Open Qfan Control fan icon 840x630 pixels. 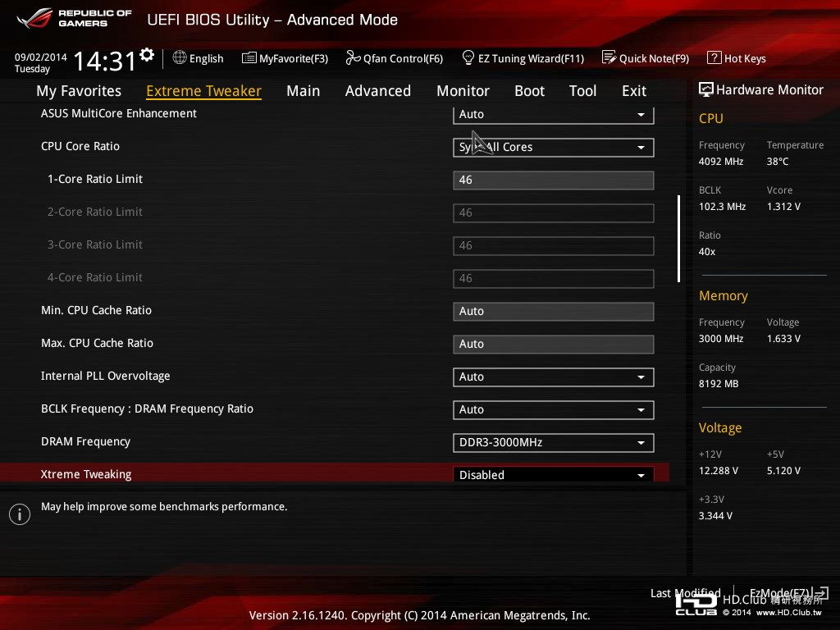coord(353,58)
